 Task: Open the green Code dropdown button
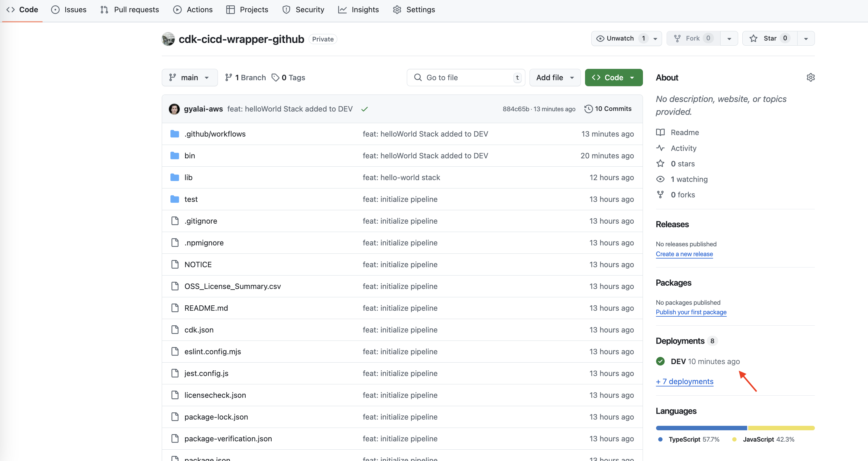(614, 78)
